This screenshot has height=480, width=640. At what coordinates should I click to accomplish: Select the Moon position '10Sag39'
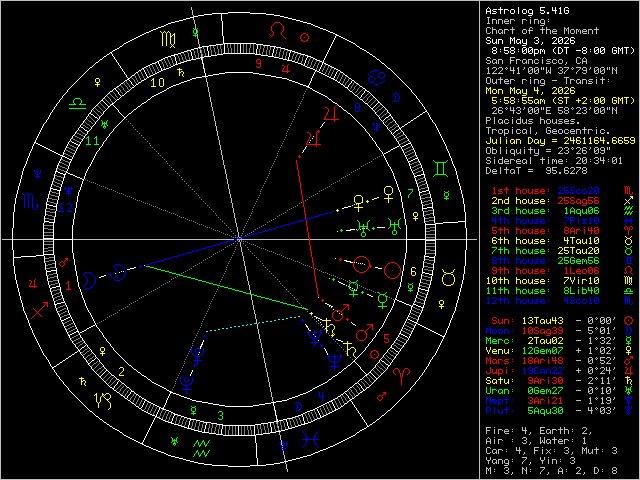click(x=542, y=331)
